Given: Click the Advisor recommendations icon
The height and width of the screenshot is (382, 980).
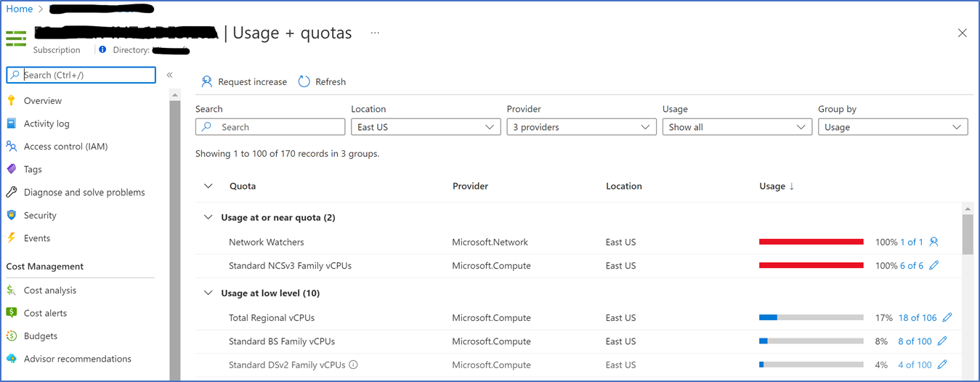Looking at the screenshot, I should pyautogui.click(x=11, y=359).
